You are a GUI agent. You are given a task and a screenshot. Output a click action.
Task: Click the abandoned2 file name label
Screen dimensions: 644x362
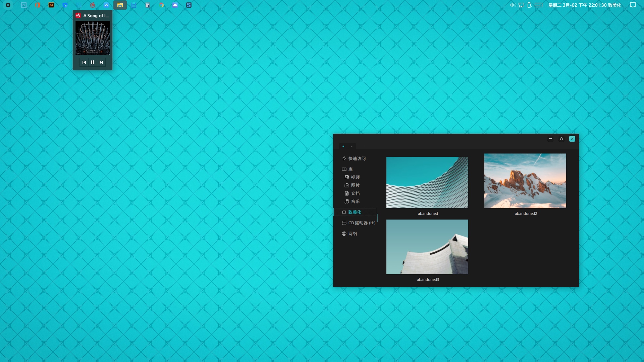click(x=526, y=214)
